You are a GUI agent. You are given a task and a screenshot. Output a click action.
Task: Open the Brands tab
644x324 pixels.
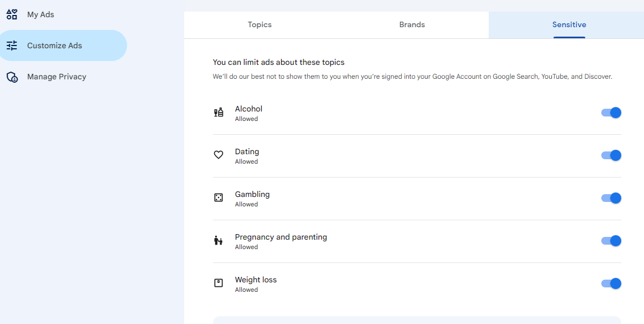pos(412,24)
